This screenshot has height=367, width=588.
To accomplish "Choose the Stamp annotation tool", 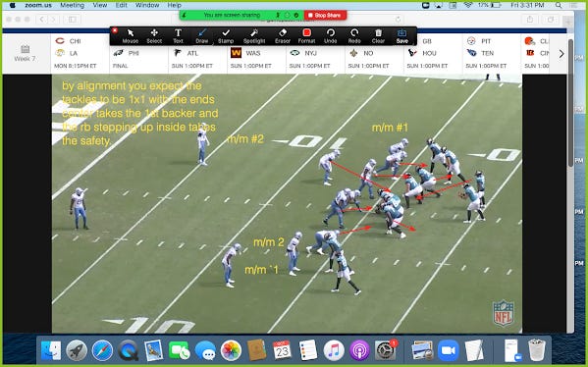I will (226, 36).
